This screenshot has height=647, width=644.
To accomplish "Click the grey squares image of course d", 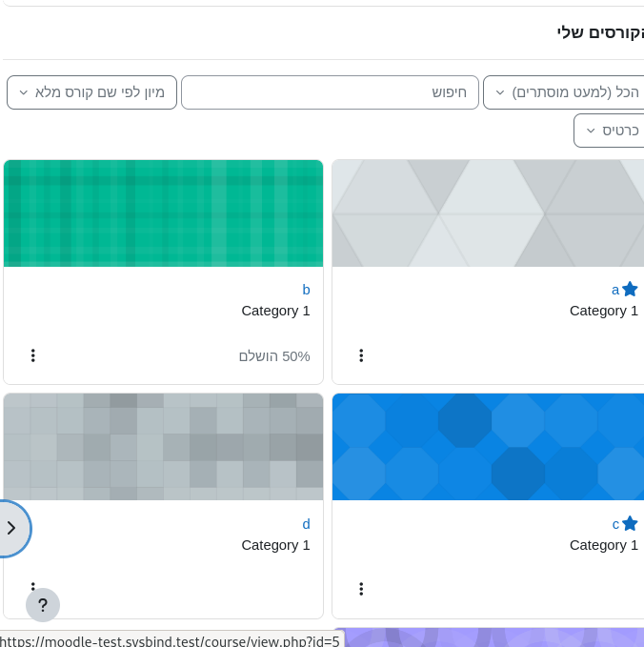I will point(163,447).
